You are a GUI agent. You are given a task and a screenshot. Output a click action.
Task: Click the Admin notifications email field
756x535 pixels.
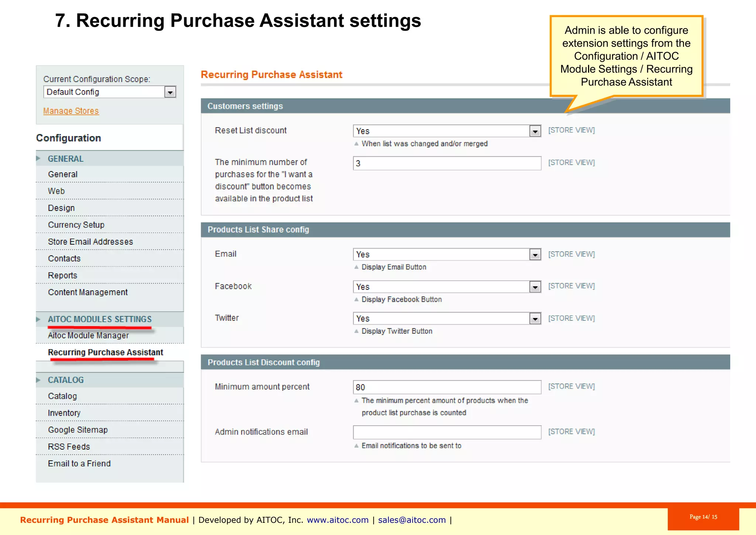[447, 432]
